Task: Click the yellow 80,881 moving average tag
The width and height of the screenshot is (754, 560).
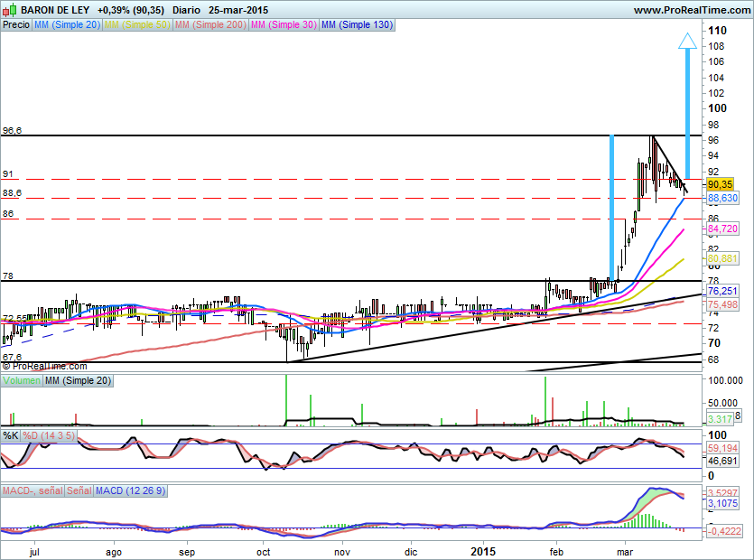Action: click(x=722, y=257)
